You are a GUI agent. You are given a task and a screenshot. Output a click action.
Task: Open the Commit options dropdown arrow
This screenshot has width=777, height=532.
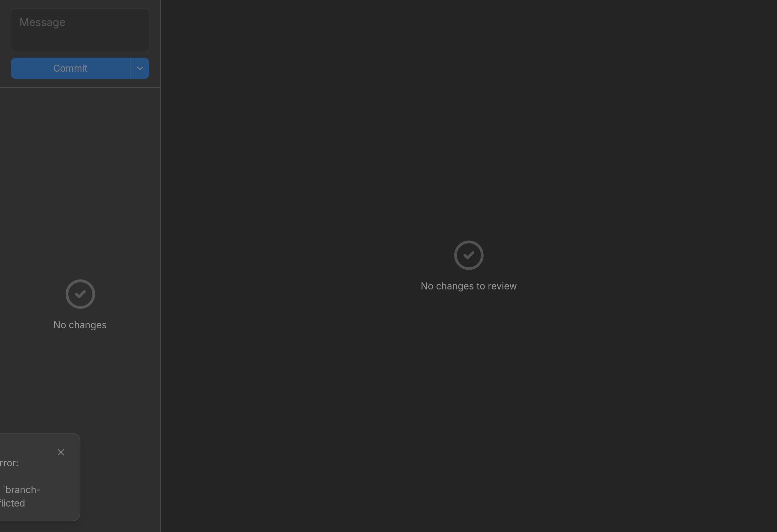coord(140,68)
